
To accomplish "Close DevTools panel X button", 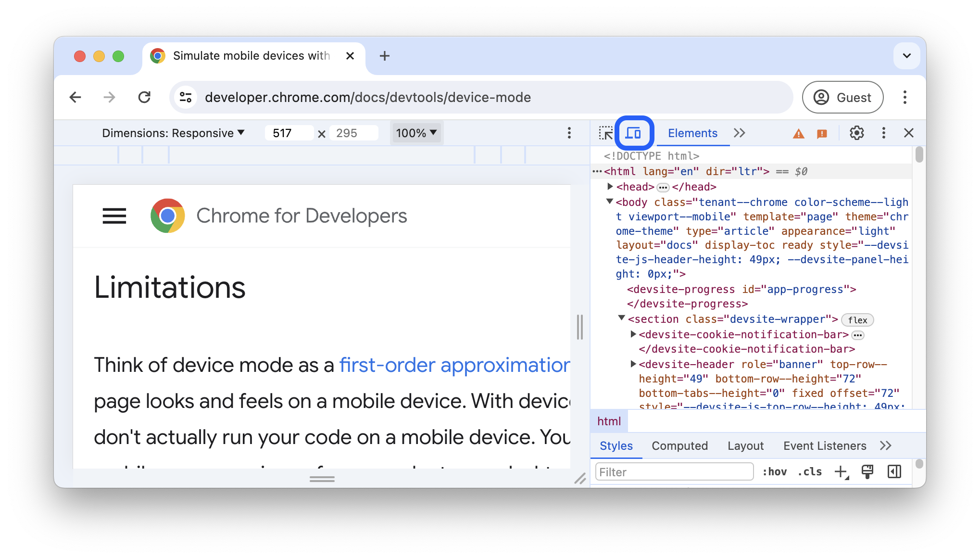I will (909, 133).
